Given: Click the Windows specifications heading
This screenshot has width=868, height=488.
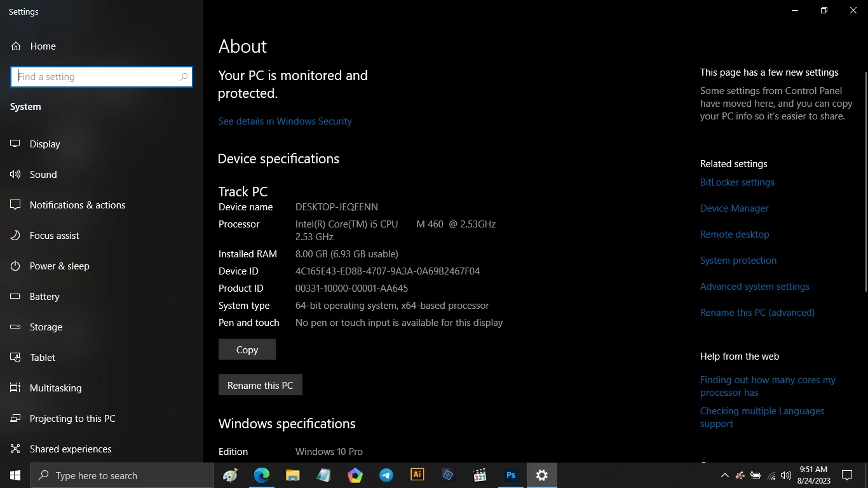Looking at the screenshot, I should pyautogui.click(x=287, y=424).
